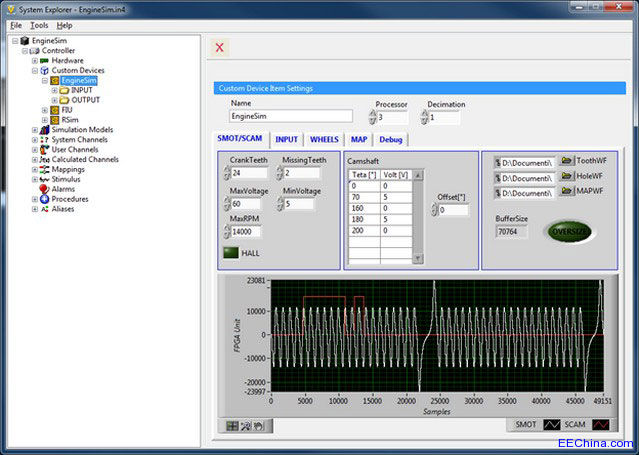Viewport: 639px width, 455px height.
Task: Expand the Simulation Models tree node
Action: 35,130
